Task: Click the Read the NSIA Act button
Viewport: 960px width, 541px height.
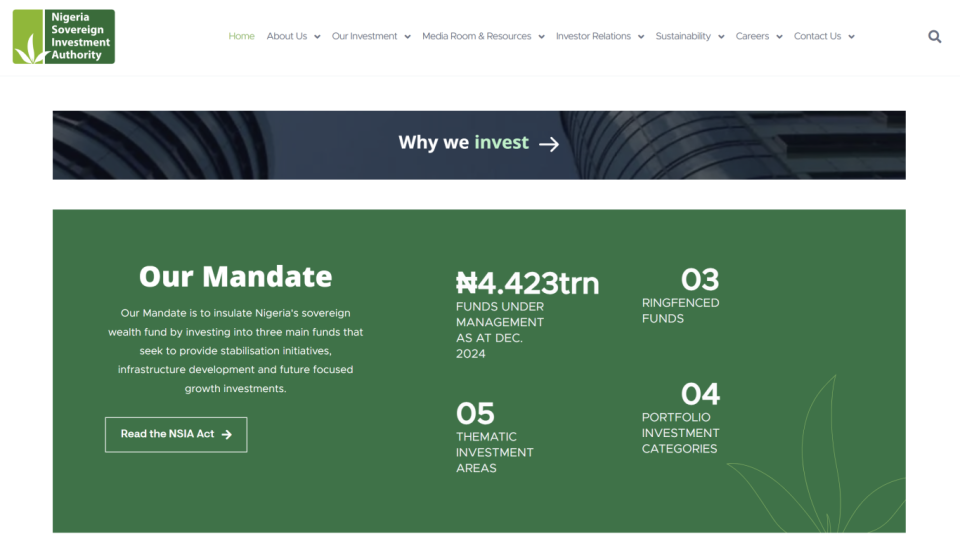Action: (176, 435)
